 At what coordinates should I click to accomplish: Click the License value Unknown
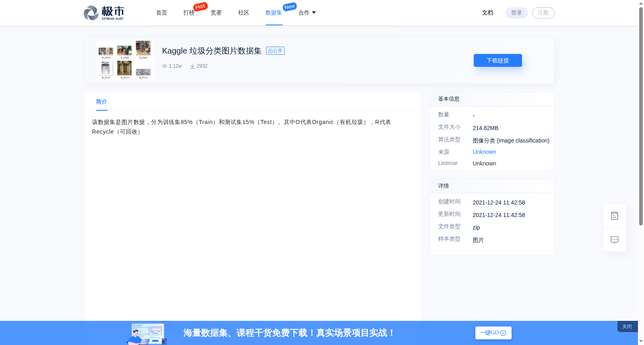coord(484,163)
